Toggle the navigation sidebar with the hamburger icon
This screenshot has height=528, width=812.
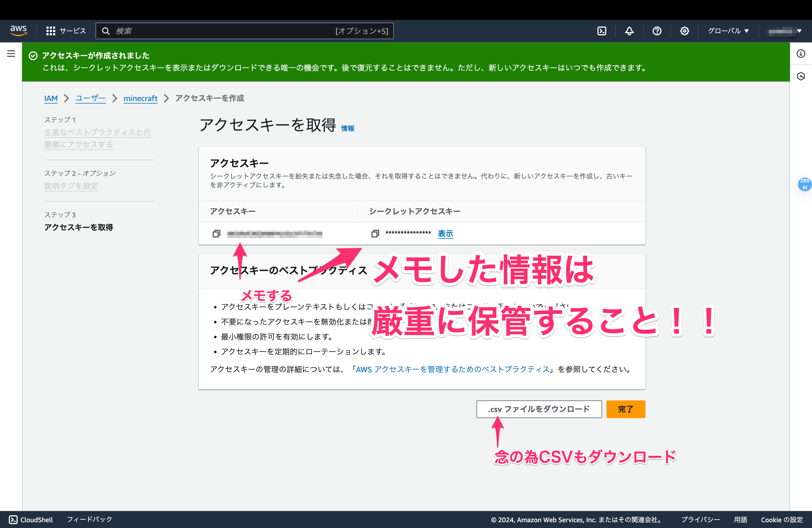[11, 54]
